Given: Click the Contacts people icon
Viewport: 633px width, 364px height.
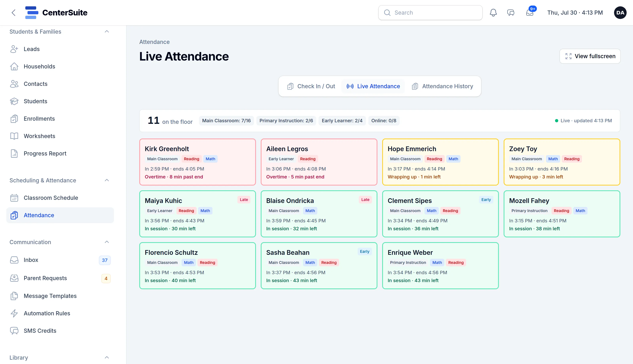Looking at the screenshot, I should [14, 84].
